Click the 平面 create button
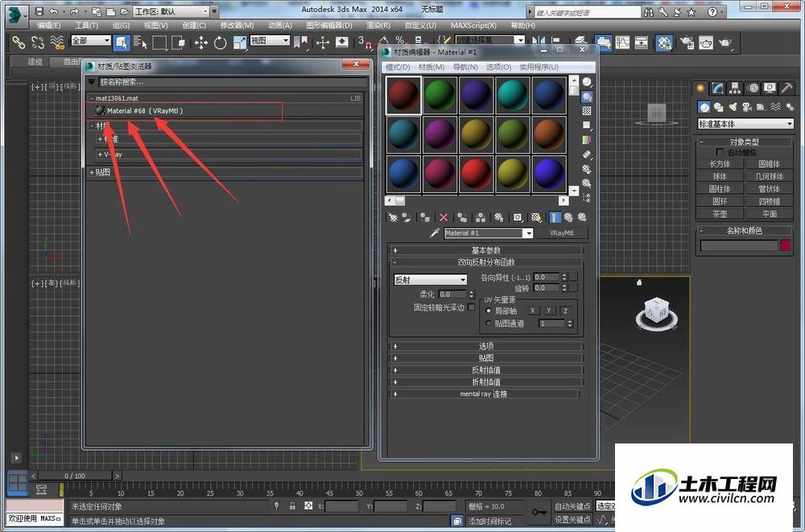 (769, 213)
